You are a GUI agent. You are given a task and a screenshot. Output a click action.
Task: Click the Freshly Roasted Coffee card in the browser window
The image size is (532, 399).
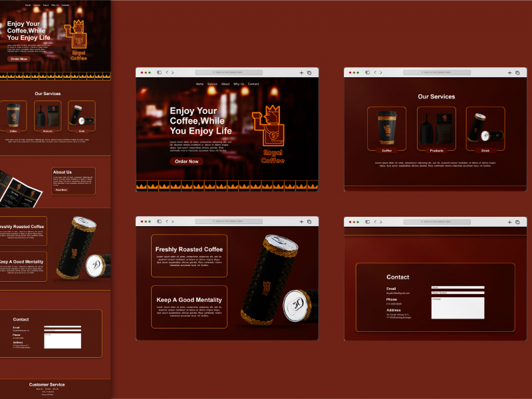(189, 255)
